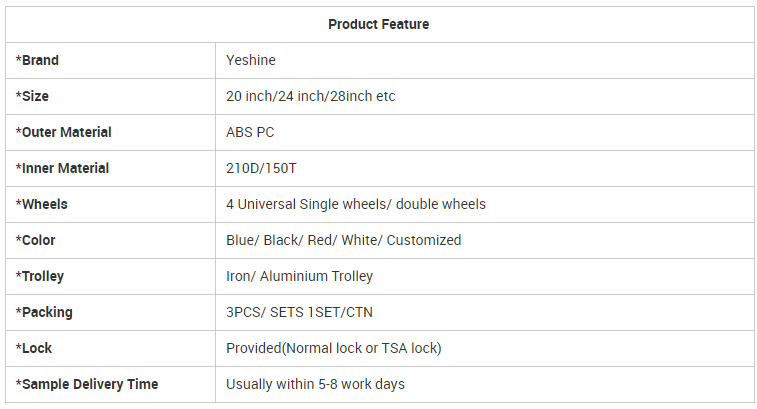Select the *Outer Material label
This screenshot has height=409, width=757.
(64, 132)
